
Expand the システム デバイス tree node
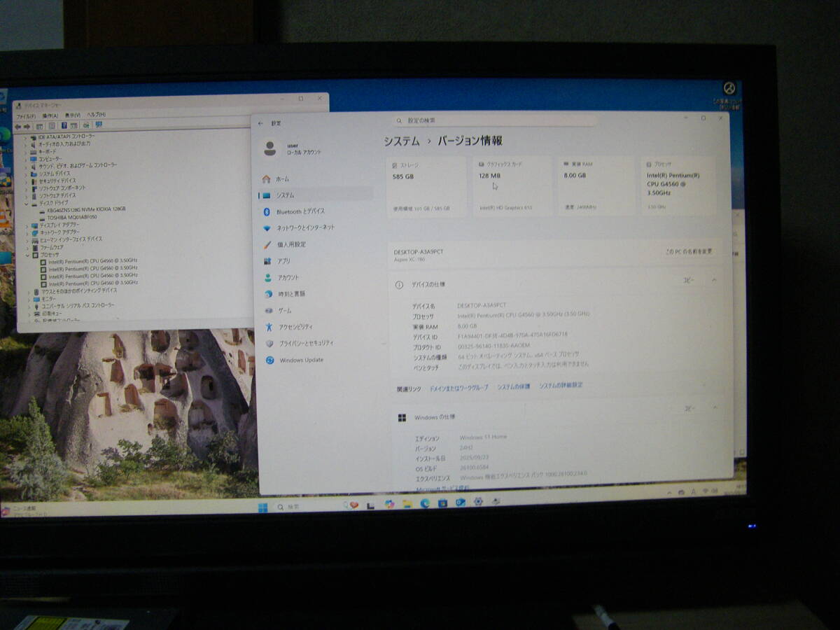click(x=27, y=174)
